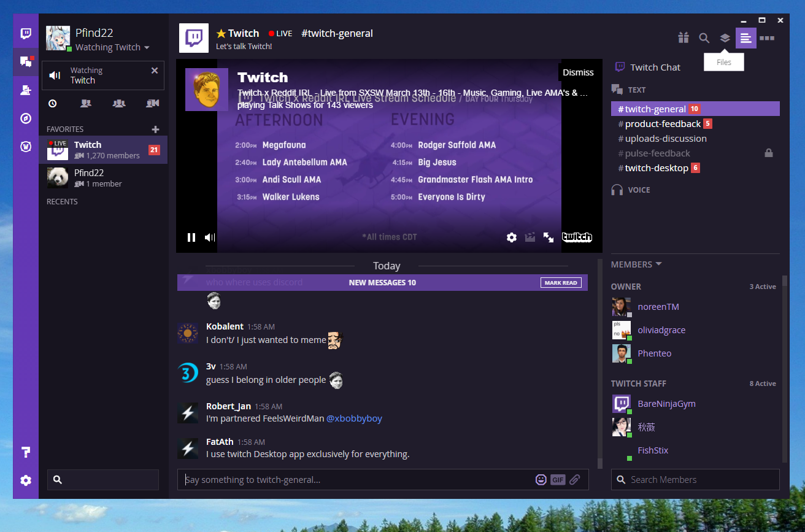Open the GIF picker next to the emoji button
805x532 pixels.
coord(558,479)
